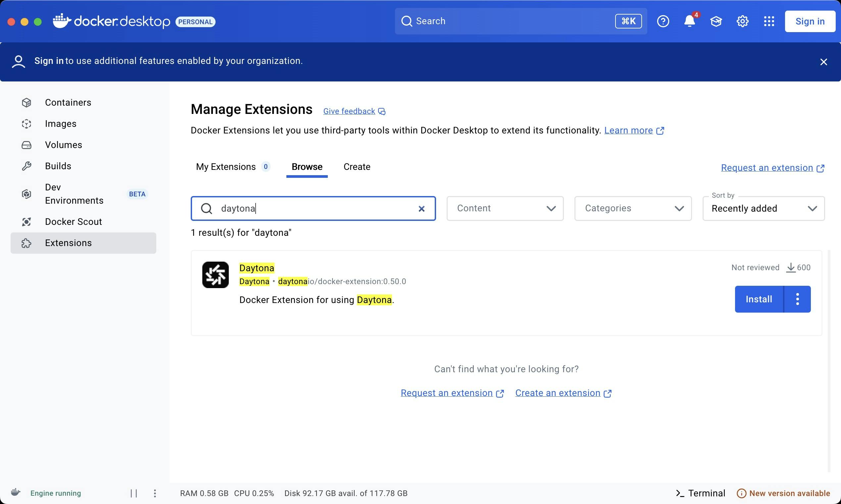Click 'daytonaio/docker-extension:0.50.0' text

342,281
